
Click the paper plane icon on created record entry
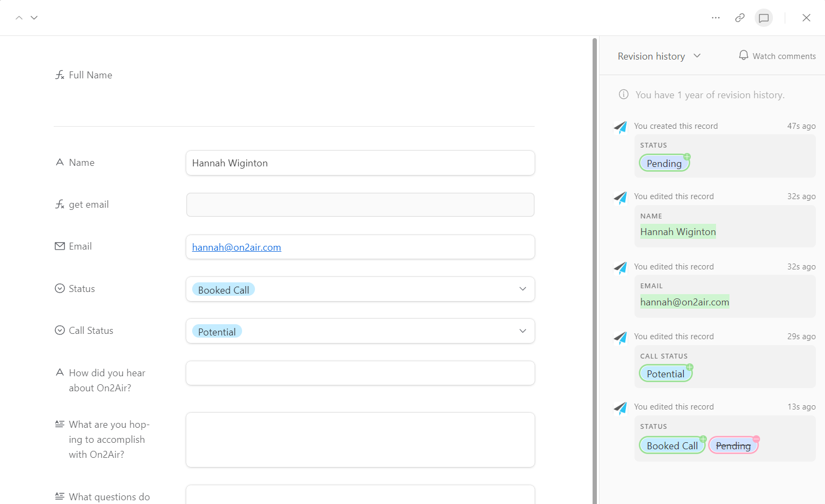(x=620, y=128)
